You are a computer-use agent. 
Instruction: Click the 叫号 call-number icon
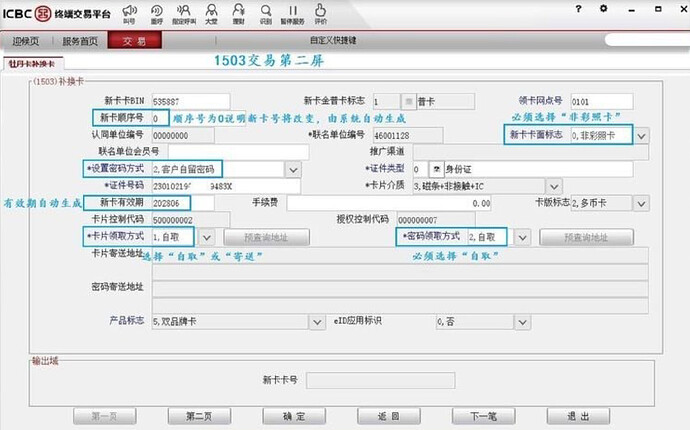(129, 14)
